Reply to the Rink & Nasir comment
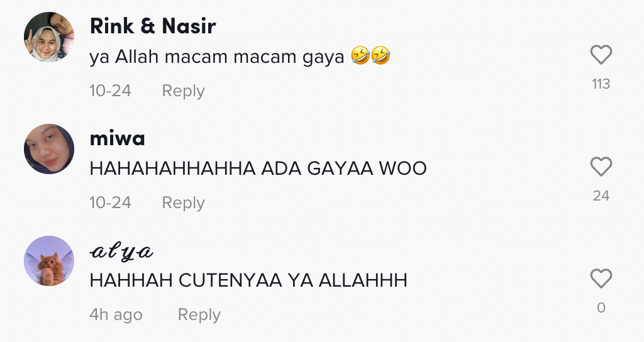This screenshot has width=644, height=342. click(x=183, y=91)
